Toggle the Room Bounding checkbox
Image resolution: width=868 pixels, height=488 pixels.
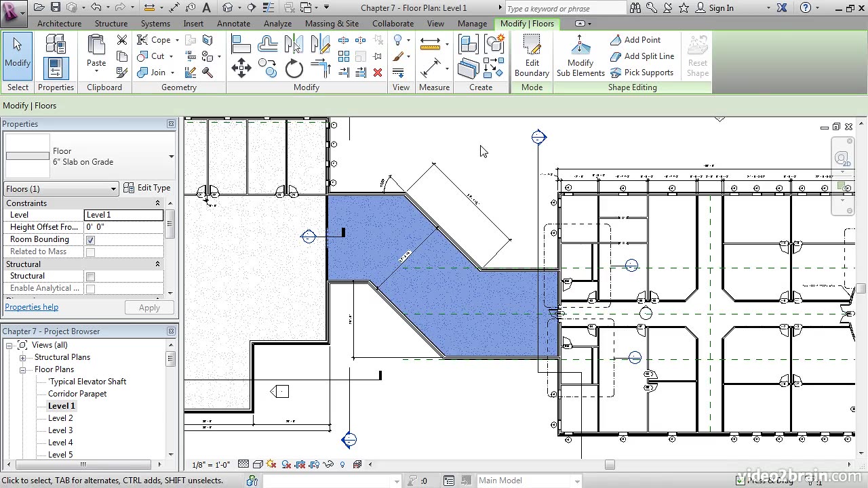tap(90, 240)
